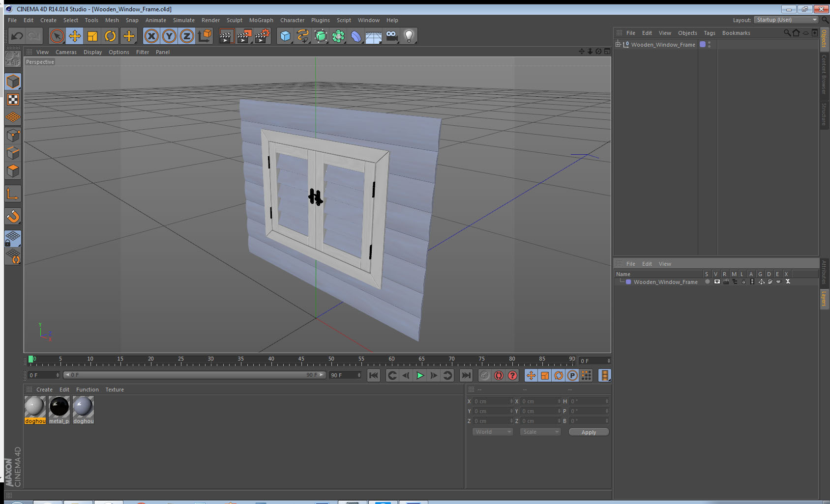
Task: Activate the Scale tool in toolbar
Action: tap(92, 36)
